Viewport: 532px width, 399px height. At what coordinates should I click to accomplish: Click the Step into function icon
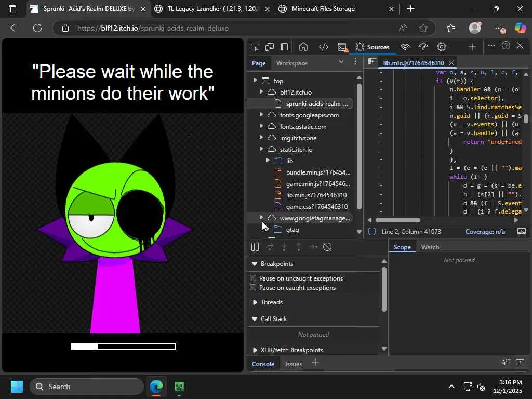pos(284,247)
